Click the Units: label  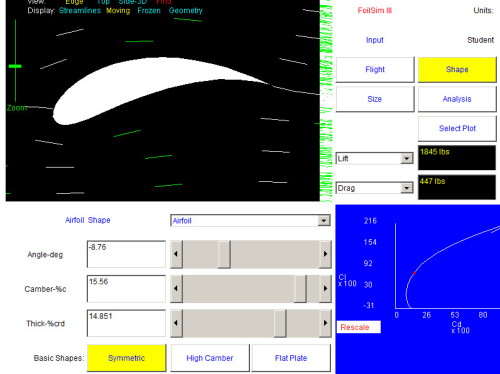pyautogui.click(x=483, y=11)
